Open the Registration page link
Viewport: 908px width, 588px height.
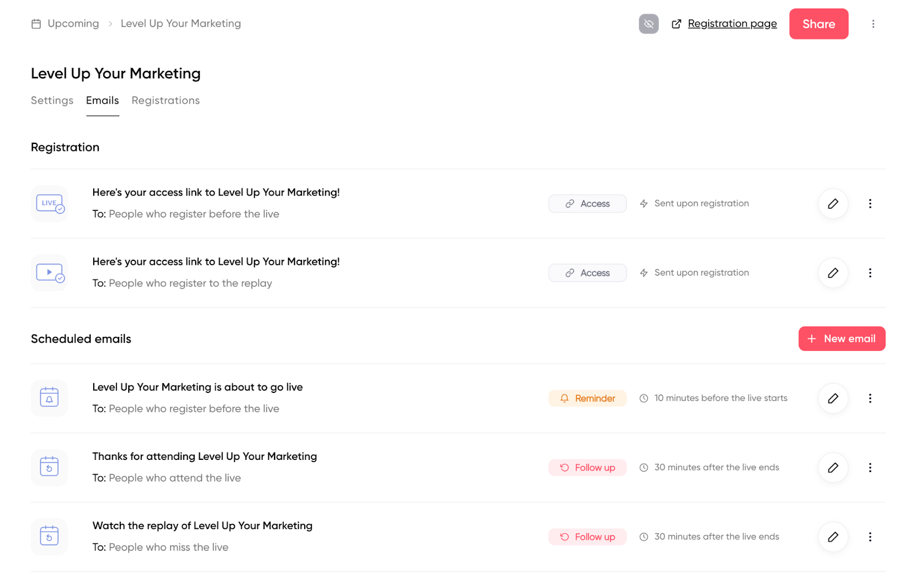(732, 24)
